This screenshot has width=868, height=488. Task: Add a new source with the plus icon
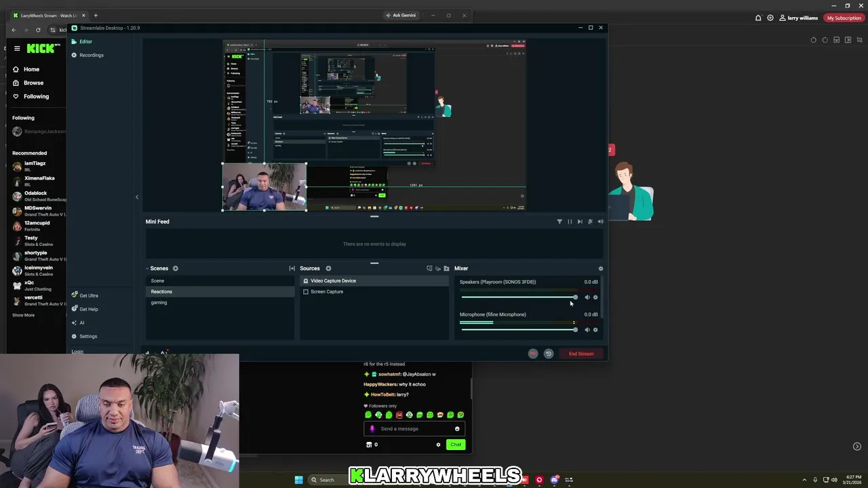click(x=328, y=268)
